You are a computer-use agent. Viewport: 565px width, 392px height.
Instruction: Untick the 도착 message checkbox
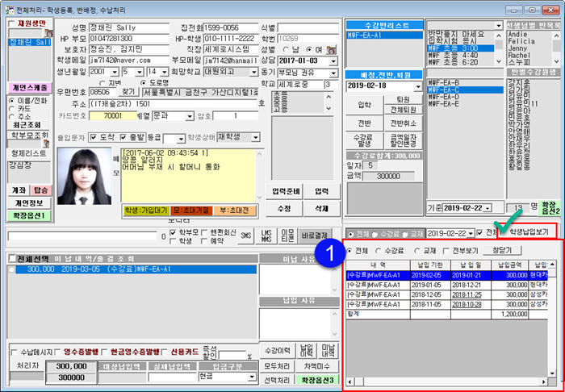93,137
